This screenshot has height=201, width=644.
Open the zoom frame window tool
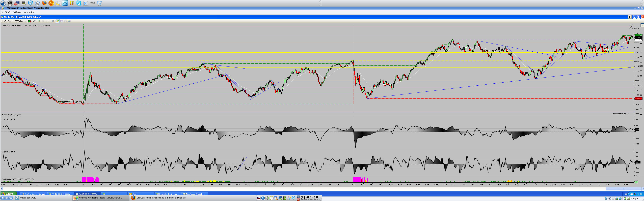click(53, 21)
